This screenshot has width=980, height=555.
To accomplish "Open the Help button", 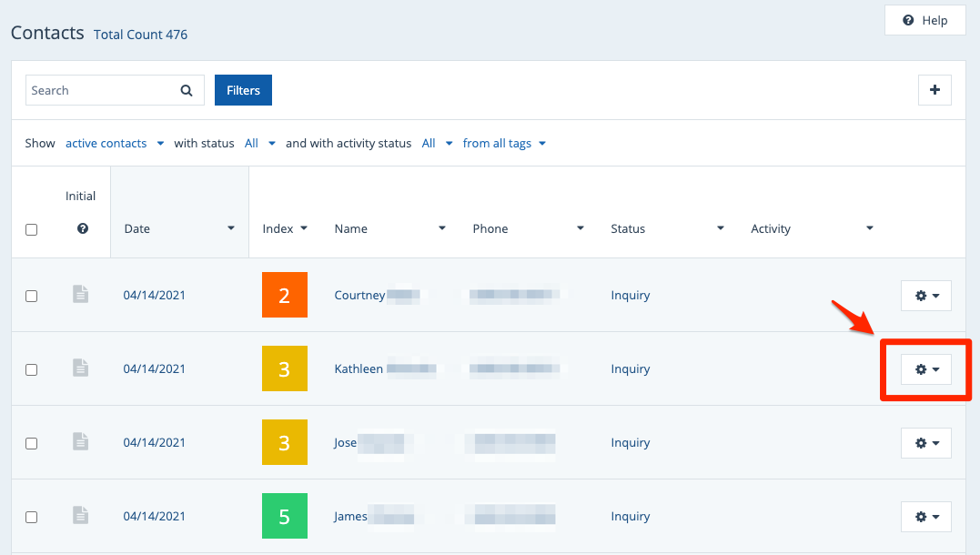I will coord(924,20).
